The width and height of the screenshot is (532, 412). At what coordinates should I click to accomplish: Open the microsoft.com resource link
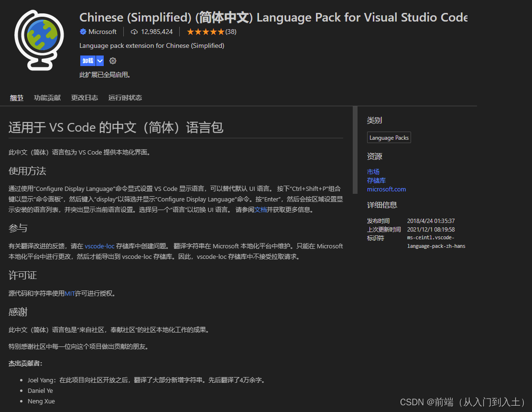coord(386,189)
